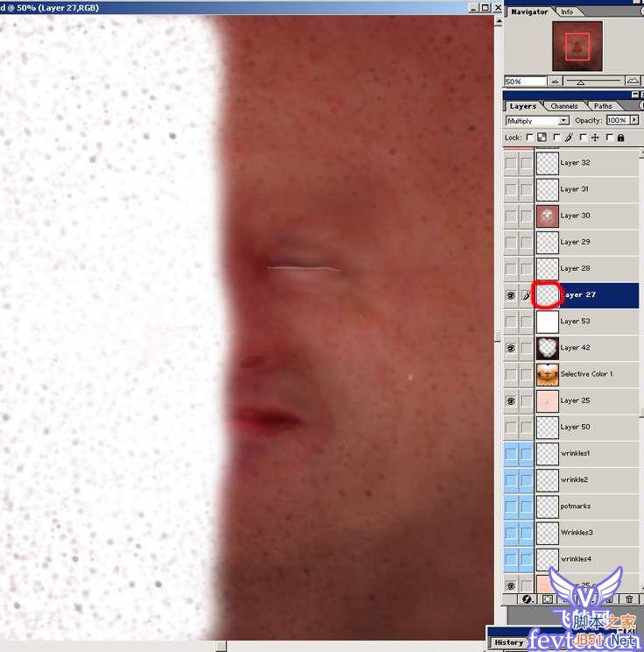Click the zoom out small-mountains button in Navigator
Image resolution: width=644 pixels, height=652 pixels.
pos(555,81)
